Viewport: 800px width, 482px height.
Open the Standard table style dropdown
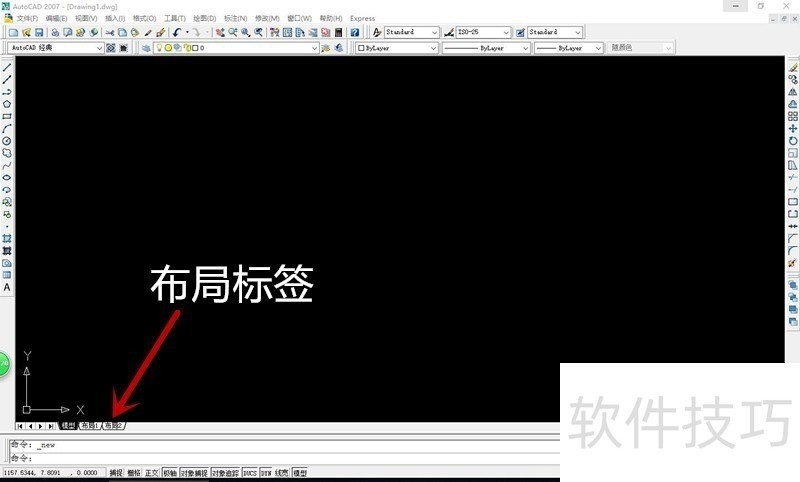click(555, 32)
